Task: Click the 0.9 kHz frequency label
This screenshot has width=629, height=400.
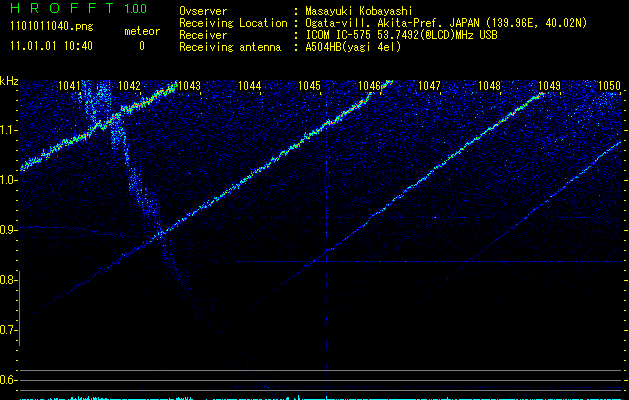Action: tap(8, 230)
